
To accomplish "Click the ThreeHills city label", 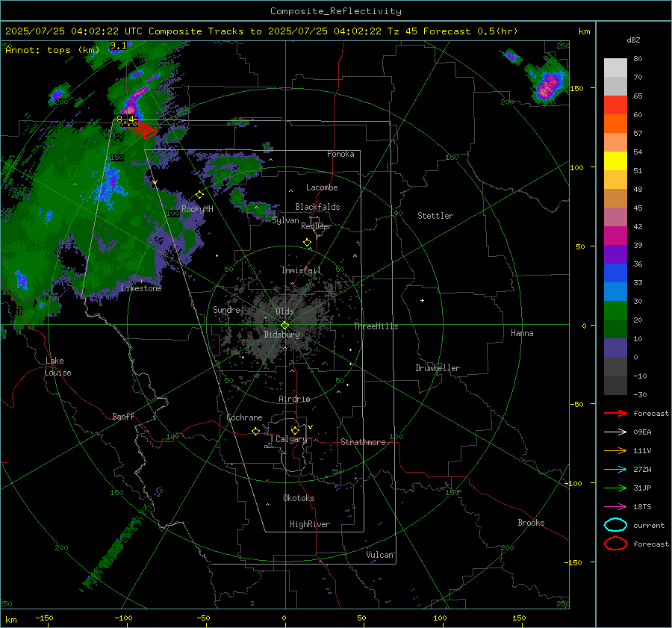I will click(376, 326).
